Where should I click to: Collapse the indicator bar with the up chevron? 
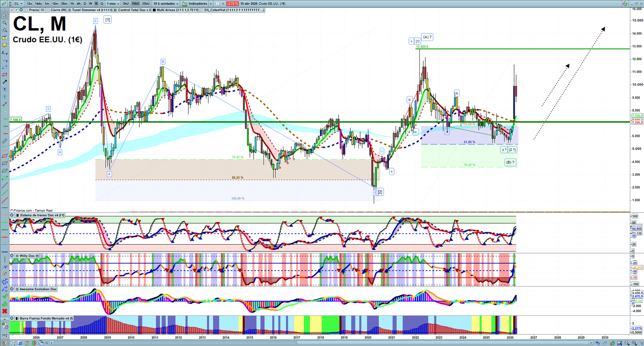pos(4,10)
